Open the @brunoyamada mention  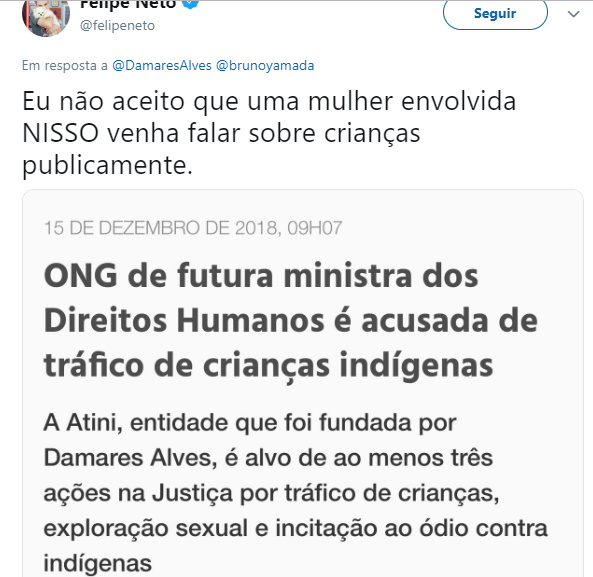[x=265, y=65]
